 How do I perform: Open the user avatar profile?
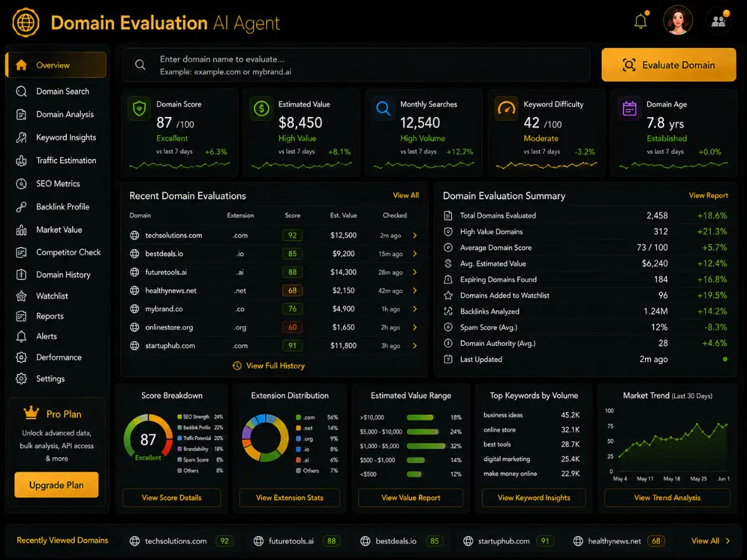[x=678, y=21]
